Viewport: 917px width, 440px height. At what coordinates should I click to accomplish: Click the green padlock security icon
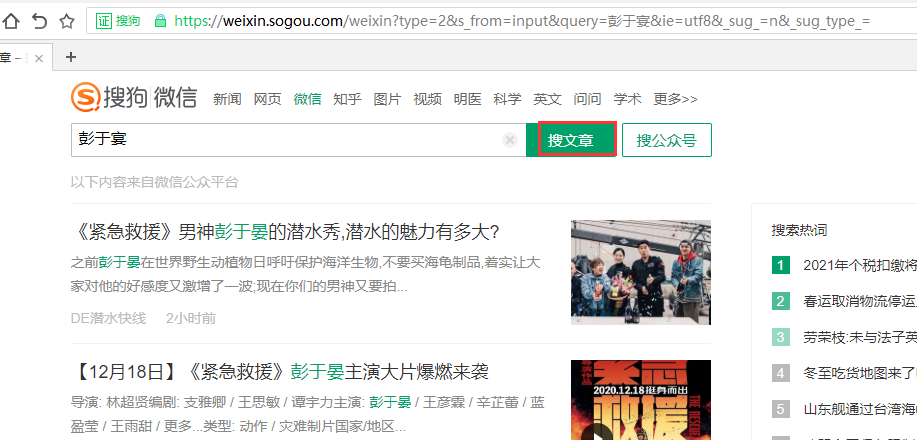[x=160, y=22]
